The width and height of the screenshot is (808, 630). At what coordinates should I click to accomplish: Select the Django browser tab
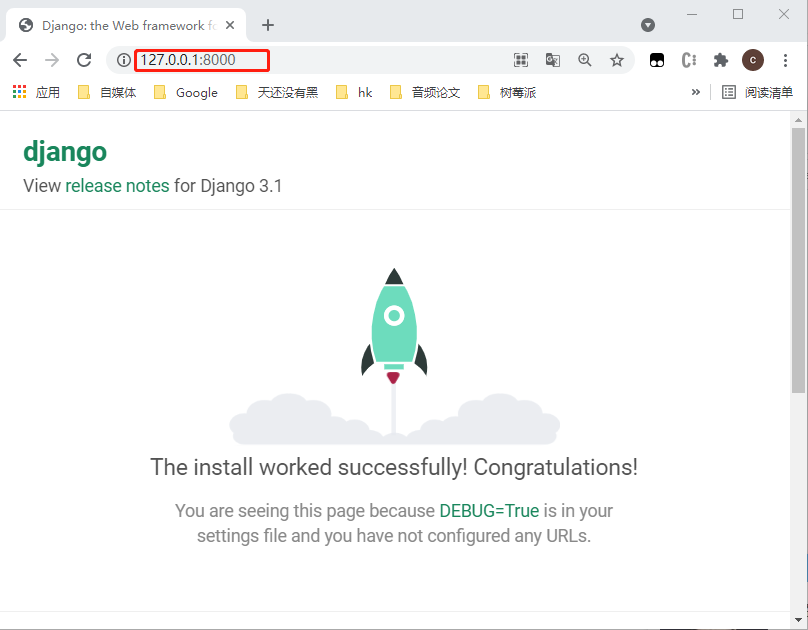(125, 25)
